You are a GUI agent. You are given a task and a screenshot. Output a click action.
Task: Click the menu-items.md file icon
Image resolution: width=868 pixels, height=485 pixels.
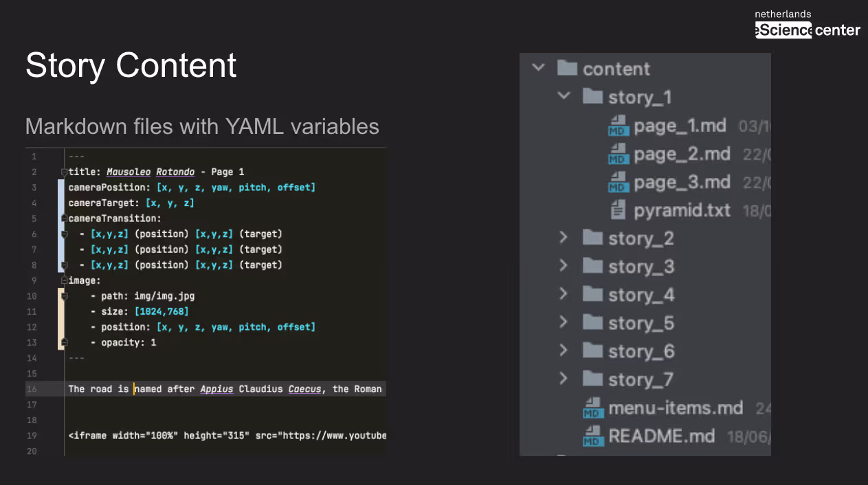pos(594,408)
